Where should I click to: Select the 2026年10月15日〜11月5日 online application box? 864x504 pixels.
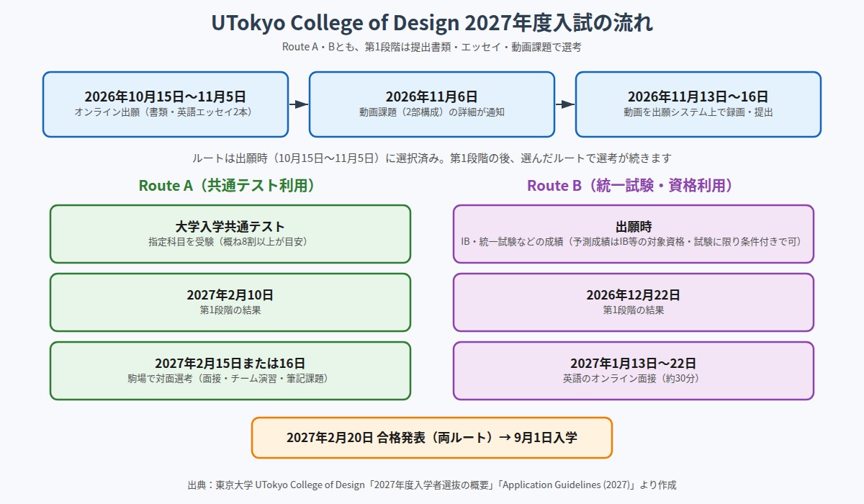click(166, 104)
